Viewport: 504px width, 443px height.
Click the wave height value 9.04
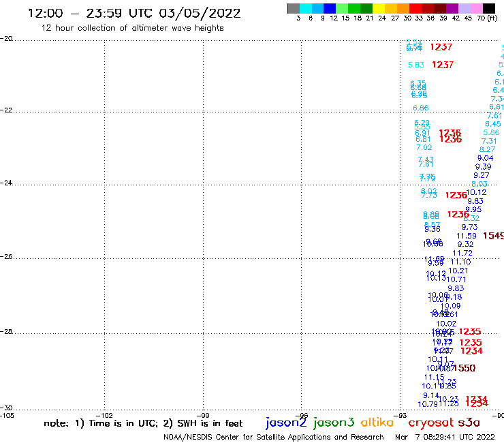[486, 158]
